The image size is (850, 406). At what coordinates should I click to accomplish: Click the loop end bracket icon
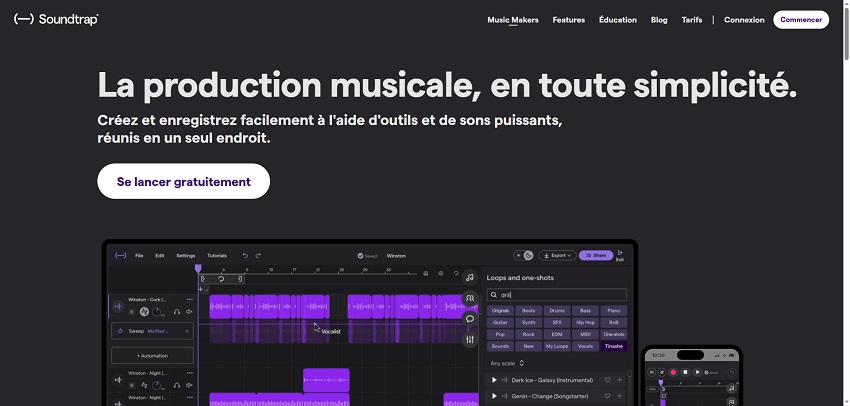tap(240, 279)
